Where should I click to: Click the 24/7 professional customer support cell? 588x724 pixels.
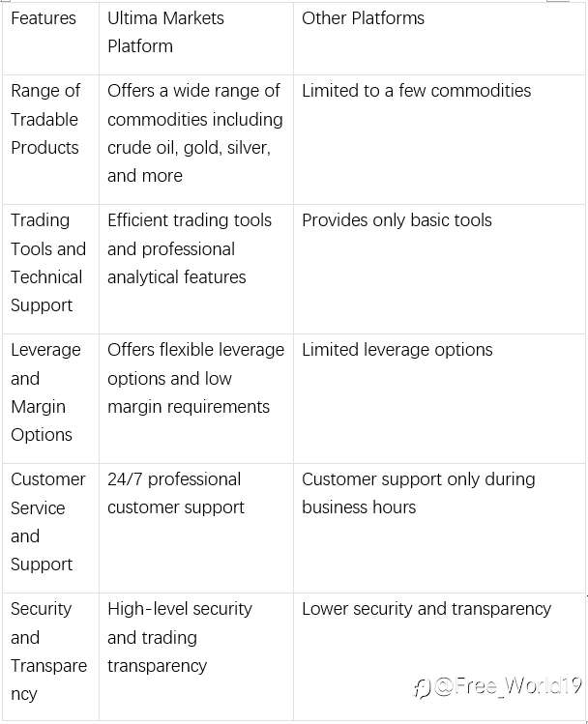tap(196, 528)
